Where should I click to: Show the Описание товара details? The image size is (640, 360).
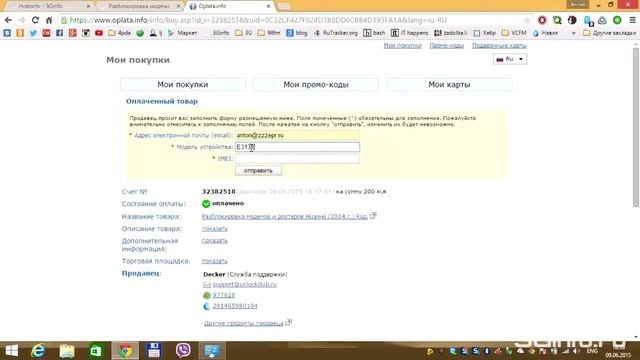pyautogui.click(x=214, y=229)
